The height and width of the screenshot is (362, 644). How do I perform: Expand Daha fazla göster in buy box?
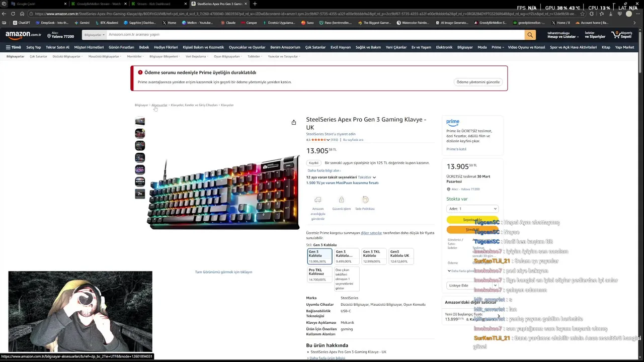461,271
